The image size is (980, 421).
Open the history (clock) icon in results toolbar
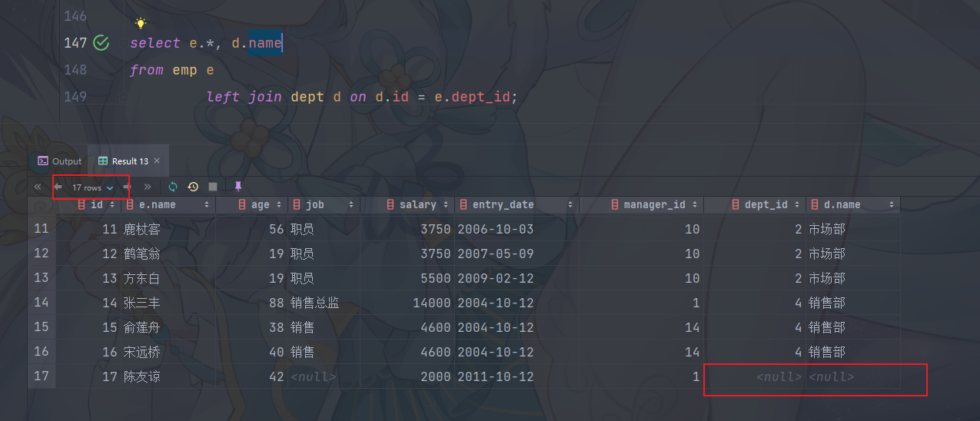click(193, 187)
